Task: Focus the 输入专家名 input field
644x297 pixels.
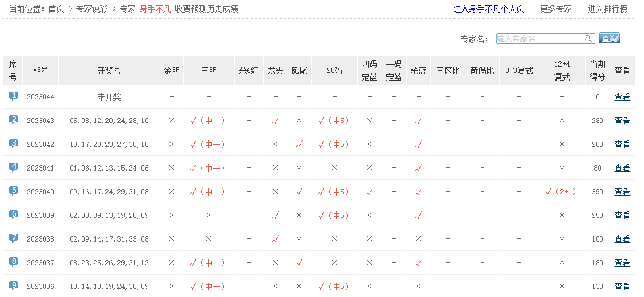Action: 539,39
